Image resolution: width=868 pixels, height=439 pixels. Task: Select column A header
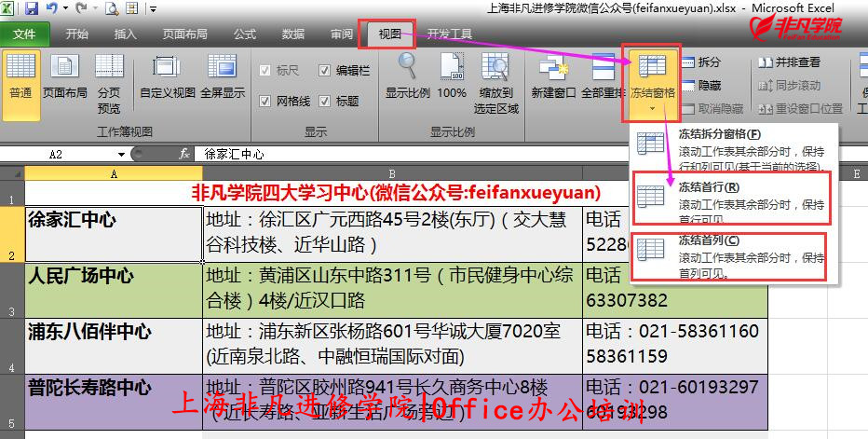114,174
